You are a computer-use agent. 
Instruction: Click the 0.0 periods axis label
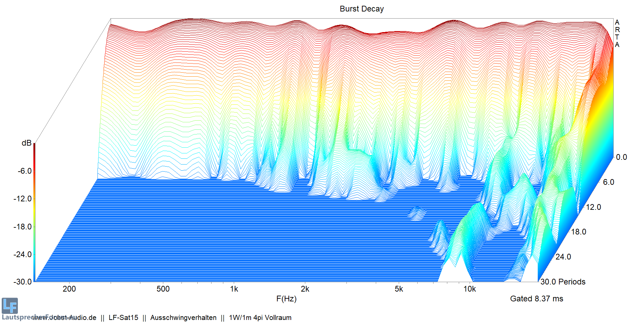pyautogui.click(x=621, y=157)
